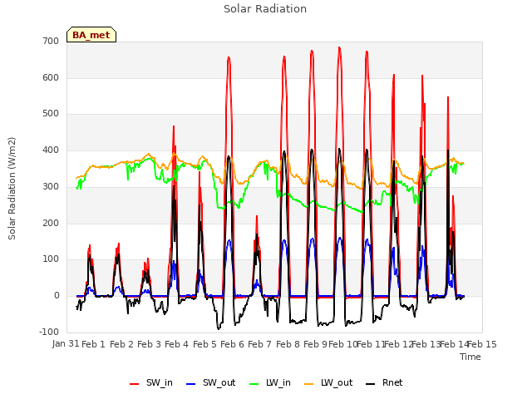
Task: Click the 200 y-axis tick label
Action: coord(51,223)
